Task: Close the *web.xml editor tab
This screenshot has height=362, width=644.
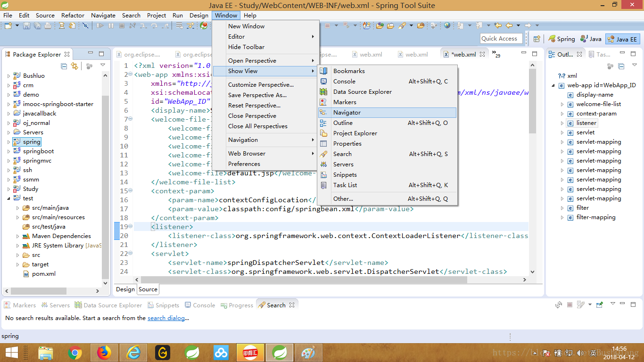Action: click(x=482, y=54)
